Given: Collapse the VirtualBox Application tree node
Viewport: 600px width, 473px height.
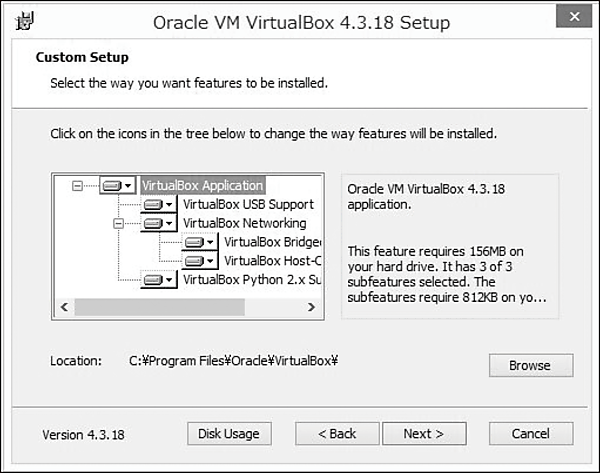Looking at the screenshot, I should [76, 185].
